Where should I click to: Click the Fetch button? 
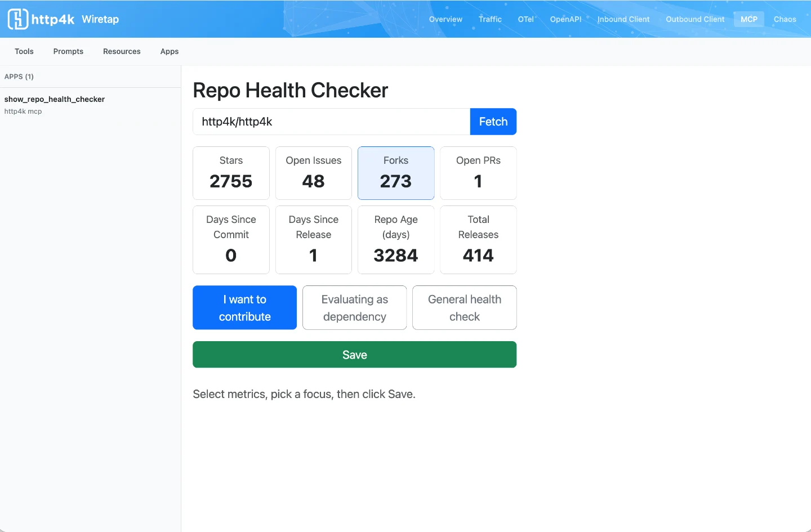(x=493, y=122)
